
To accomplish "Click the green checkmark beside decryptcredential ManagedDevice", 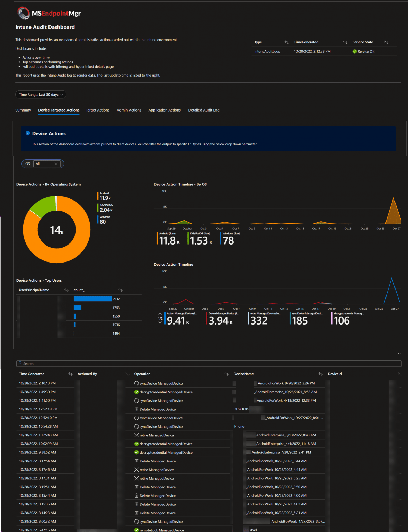I will click(137, 392).
